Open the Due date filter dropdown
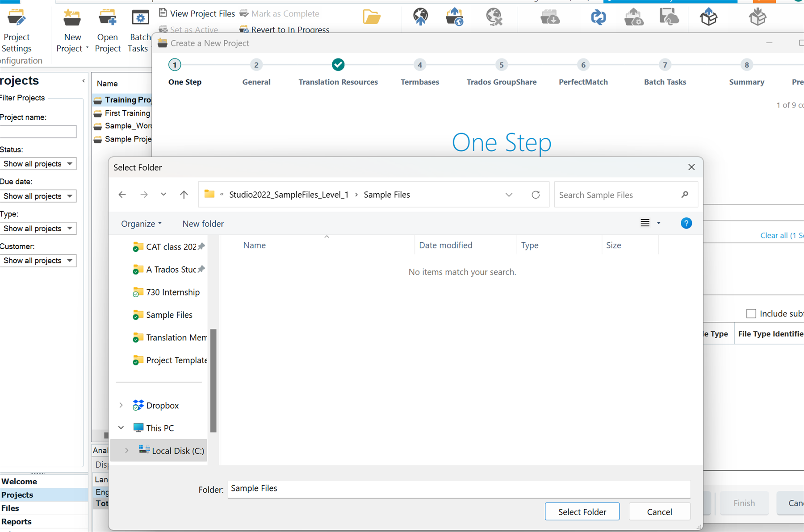804x532 pixels. click(x=38, y=196)
